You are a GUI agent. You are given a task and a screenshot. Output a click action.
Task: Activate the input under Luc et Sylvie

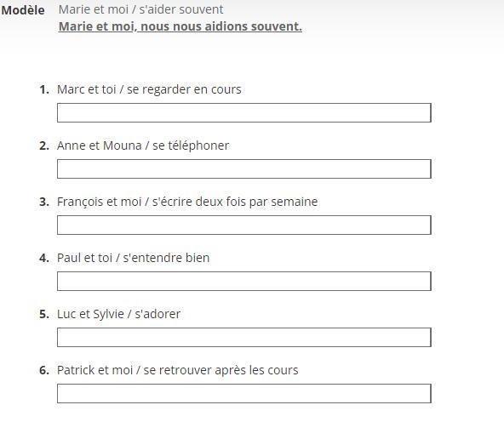tap(244, 338)
